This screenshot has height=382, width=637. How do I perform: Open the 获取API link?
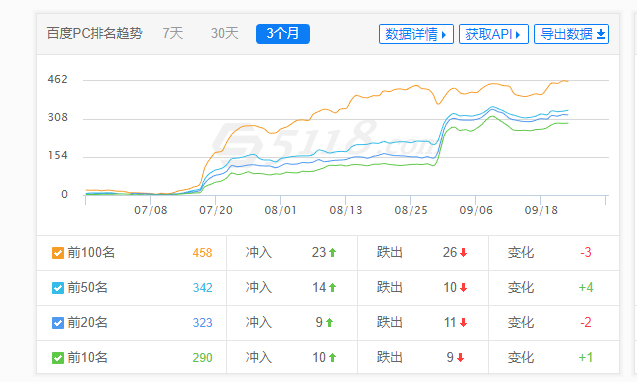pyautogui.click(x=494, y=34)
